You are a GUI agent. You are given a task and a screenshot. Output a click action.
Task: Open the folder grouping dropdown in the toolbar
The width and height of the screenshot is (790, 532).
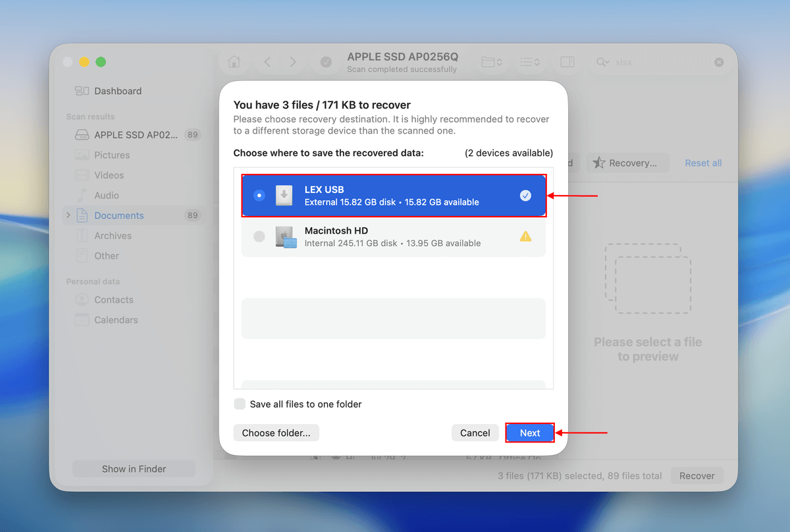(x=491, y=61)
